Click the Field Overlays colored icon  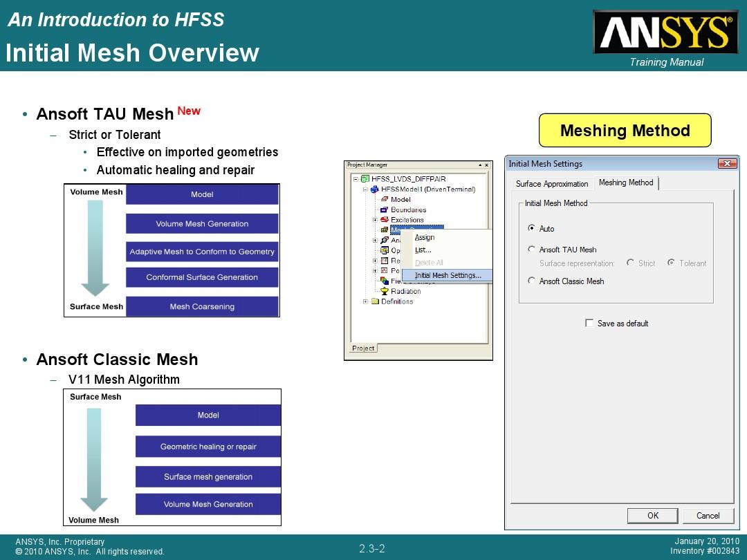tap(385, 281)
